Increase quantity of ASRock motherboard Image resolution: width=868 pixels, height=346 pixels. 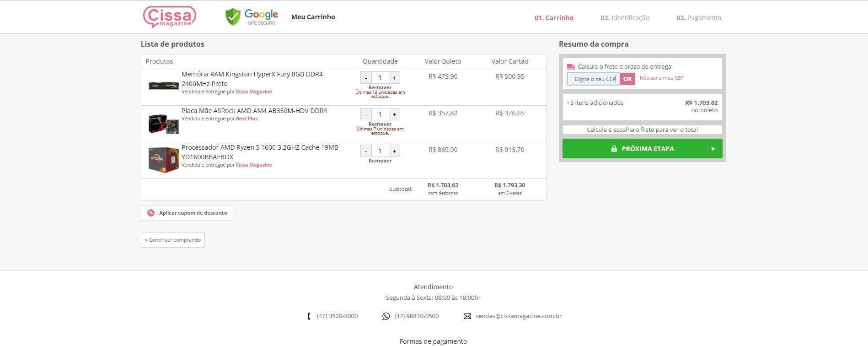(x=394, y=114)
